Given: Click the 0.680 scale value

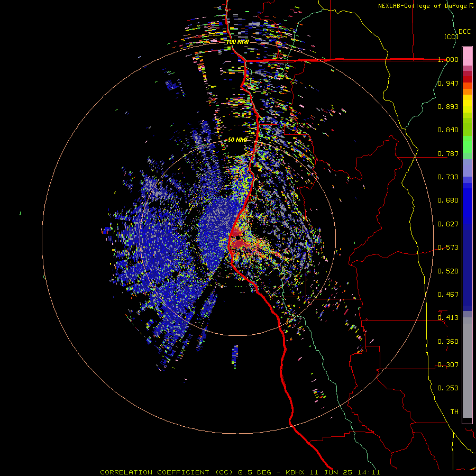Looking at the screenshot, I should point(448,200).
